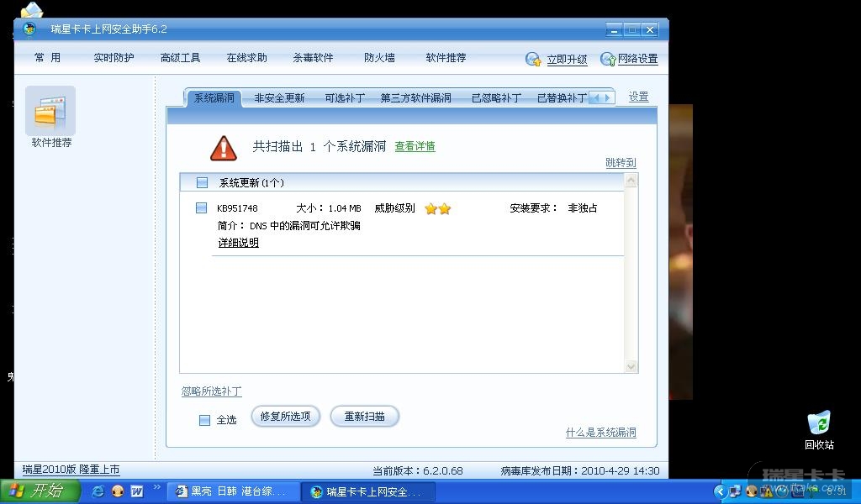Viewport: 861px width, 504px height.
Task: Open the 软件推荐 top menu item
Action: pos(446,58)
